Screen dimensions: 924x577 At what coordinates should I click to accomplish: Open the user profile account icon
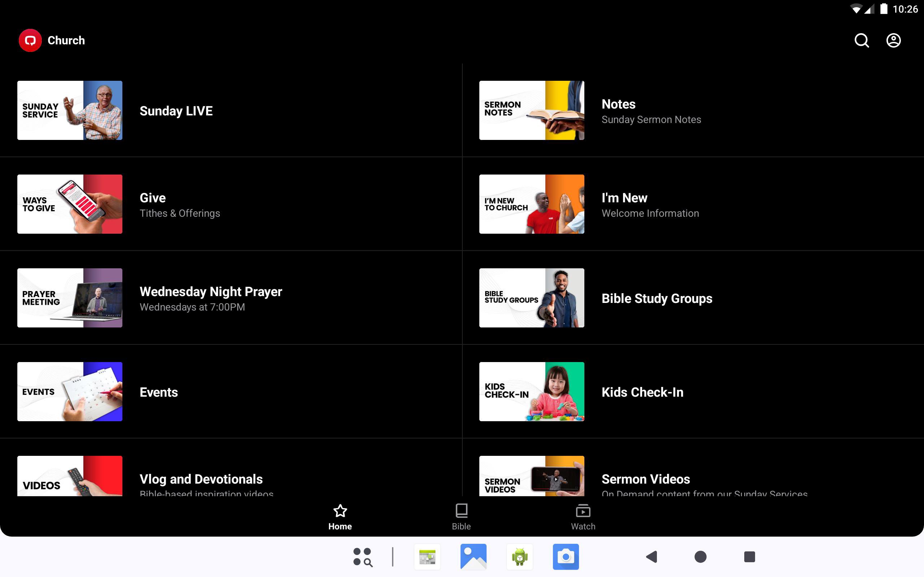[893, 40]
